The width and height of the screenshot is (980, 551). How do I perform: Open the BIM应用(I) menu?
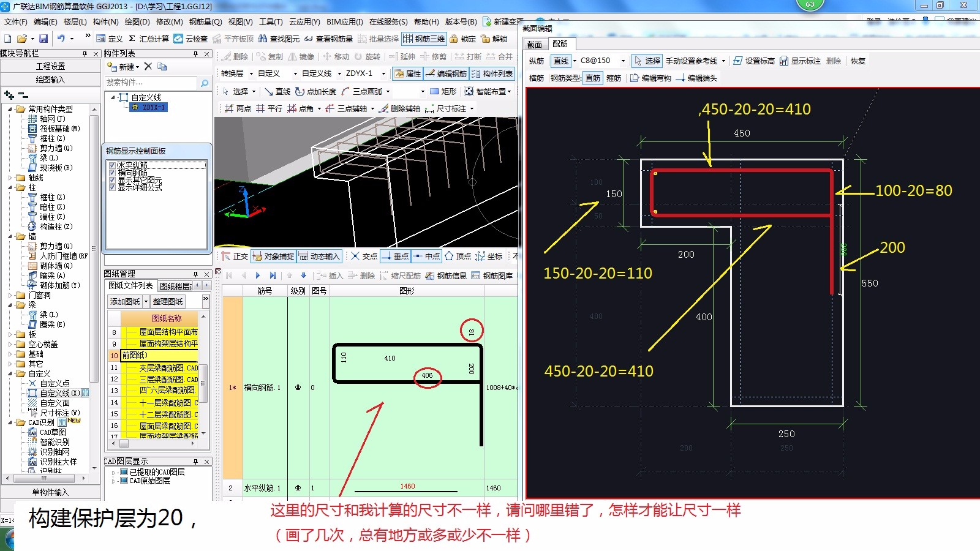344,21
